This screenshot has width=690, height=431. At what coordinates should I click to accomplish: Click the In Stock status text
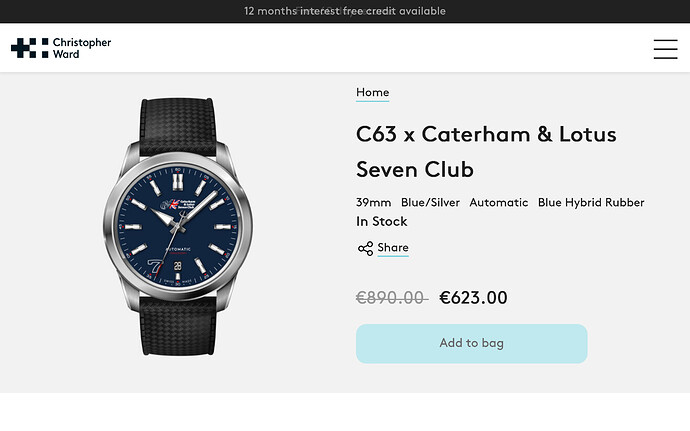(x=382, y=221)
